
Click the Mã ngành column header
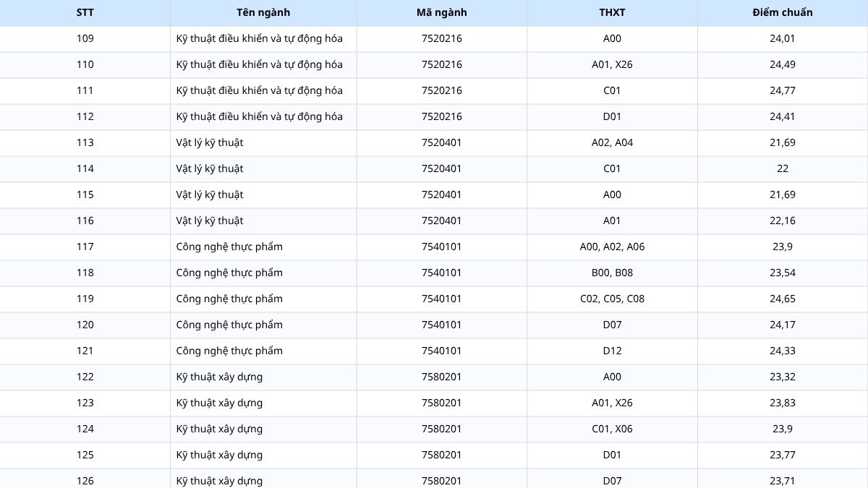(442, 12)
